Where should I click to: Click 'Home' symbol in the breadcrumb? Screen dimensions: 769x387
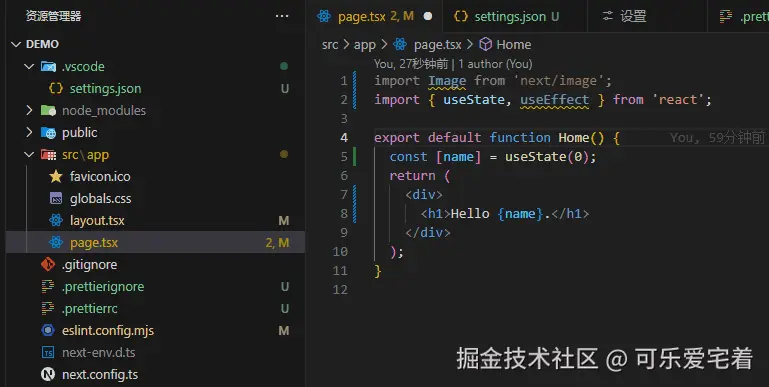tap(513, 45)
